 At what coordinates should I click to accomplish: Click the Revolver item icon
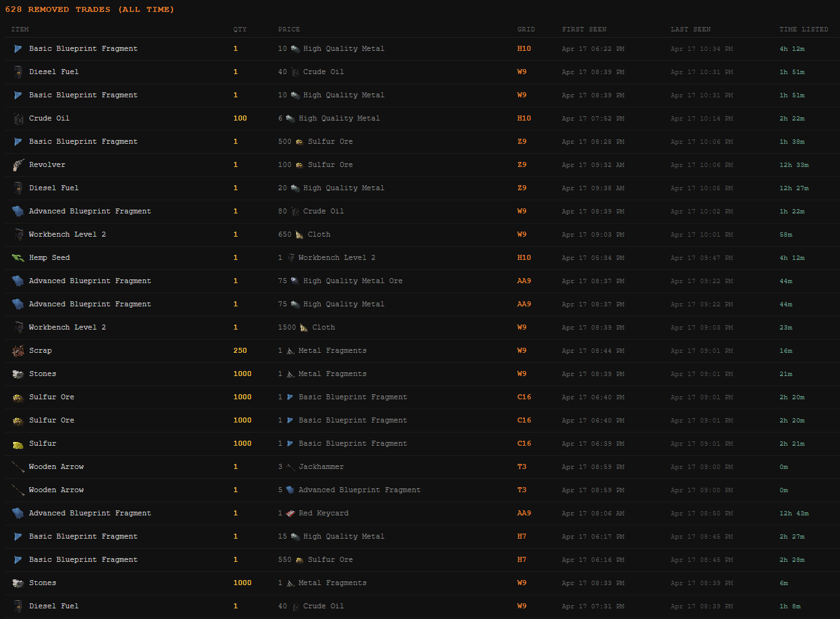point(18,165)
